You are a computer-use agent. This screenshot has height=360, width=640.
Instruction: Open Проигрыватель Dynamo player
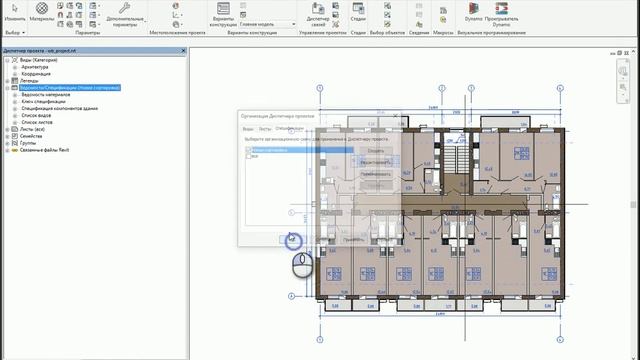pyautogui.click(x=501, y=15)
